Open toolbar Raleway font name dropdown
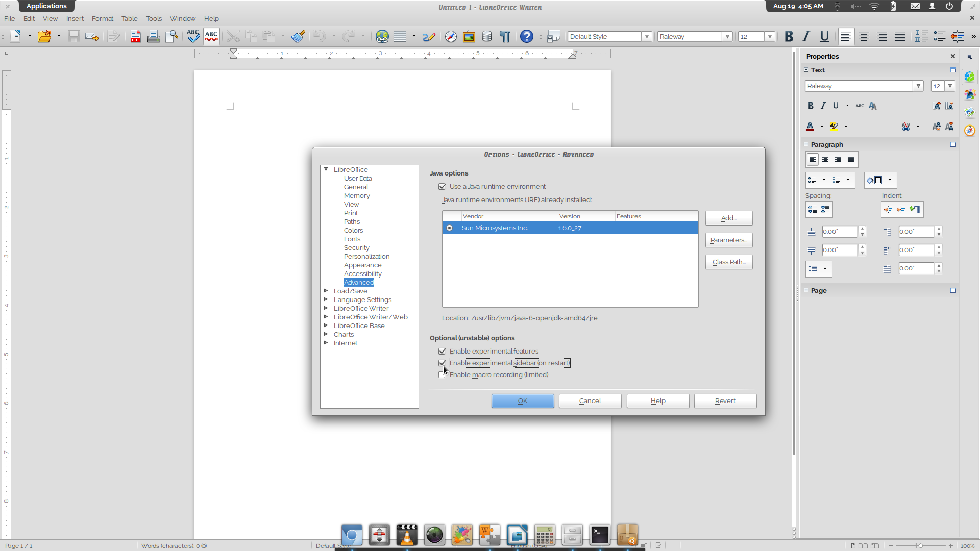980x551 pixels. tap(727, 36)
